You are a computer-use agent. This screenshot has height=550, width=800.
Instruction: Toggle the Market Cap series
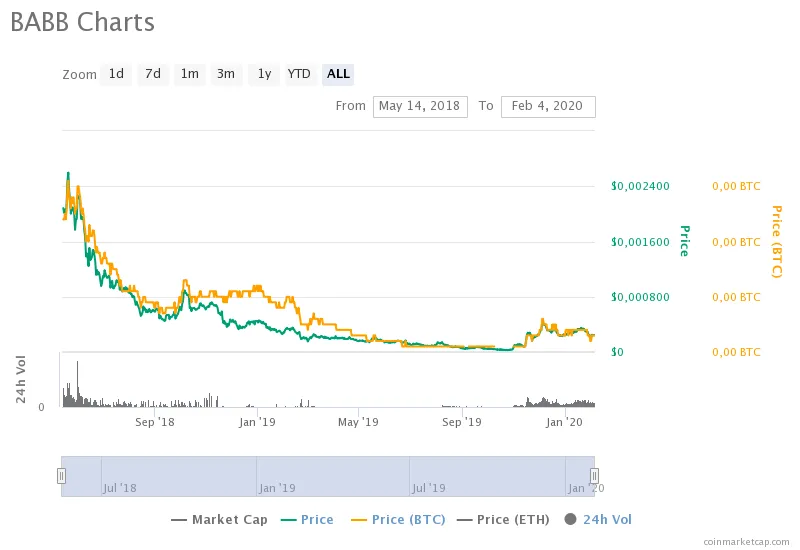tap(219, 519)
